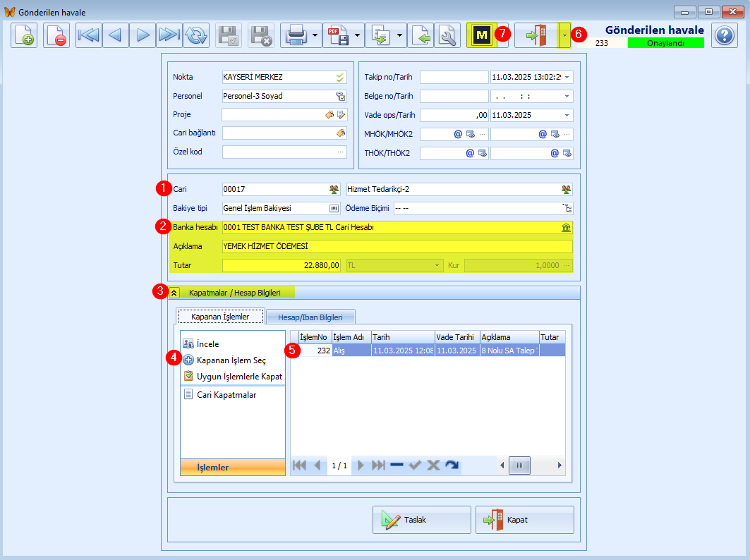Go to the previous record in toolbar

click(x=115, y=35)
